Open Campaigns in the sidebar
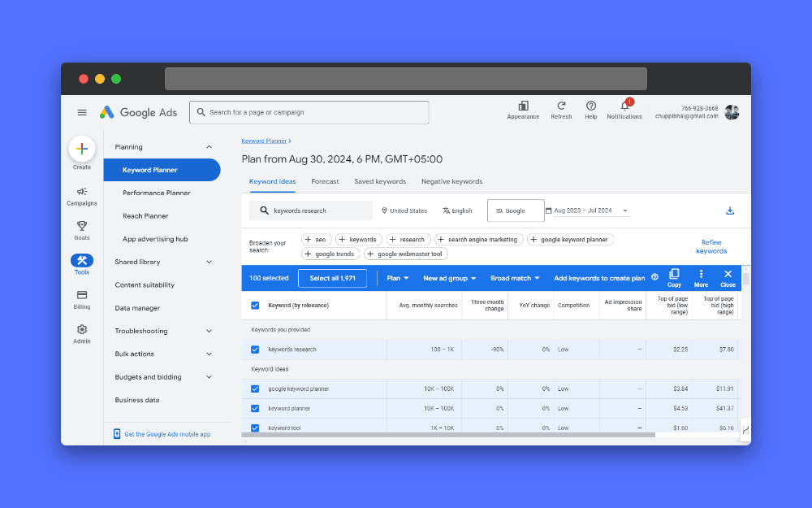Viewport: 812px width, 508px height. click(x=82, y=197)
